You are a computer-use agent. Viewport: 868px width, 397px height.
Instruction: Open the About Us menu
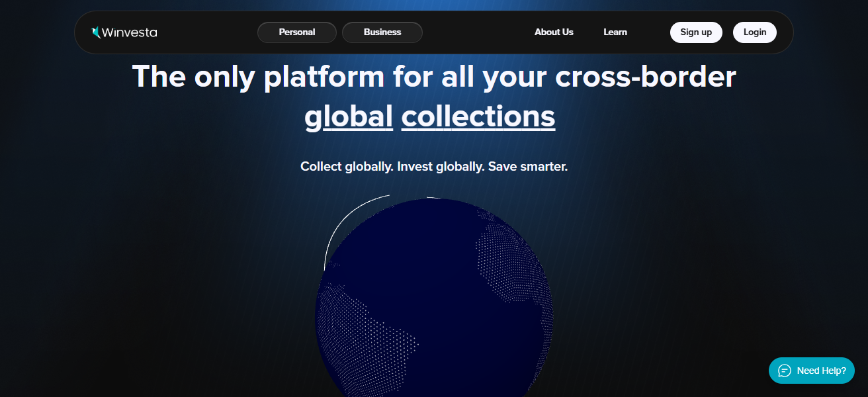(x=554, y=32)
